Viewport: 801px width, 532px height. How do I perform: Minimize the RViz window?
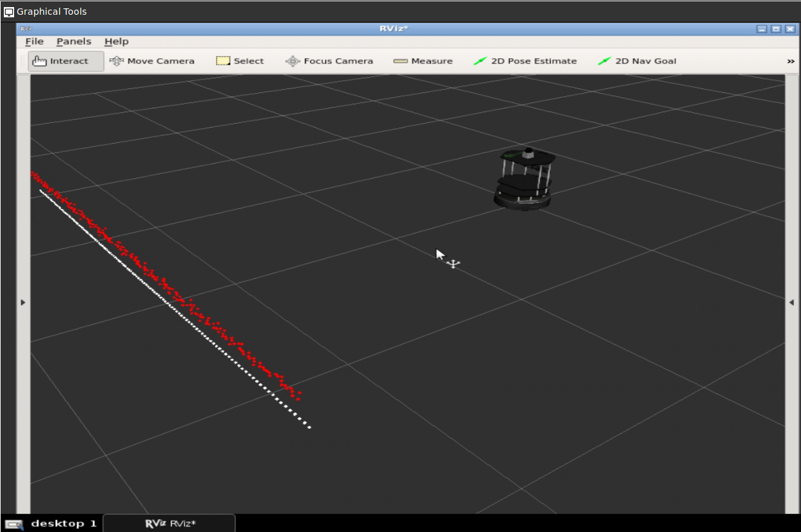(x=761, y=29)
